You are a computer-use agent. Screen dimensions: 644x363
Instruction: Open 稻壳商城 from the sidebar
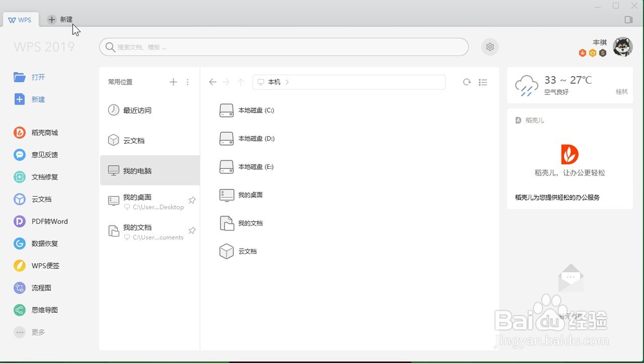[x=35, y=132]
